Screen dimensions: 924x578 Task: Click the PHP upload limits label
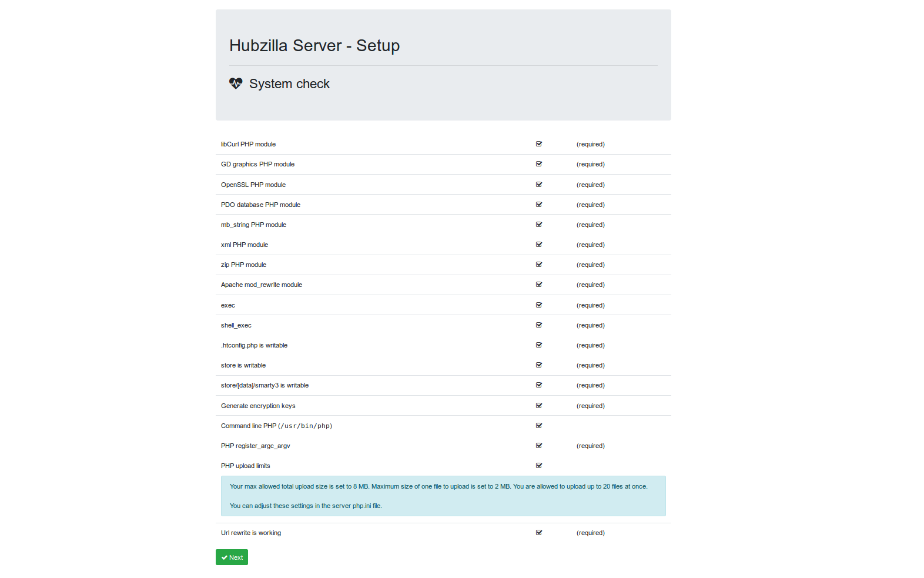tap(246, 466)
